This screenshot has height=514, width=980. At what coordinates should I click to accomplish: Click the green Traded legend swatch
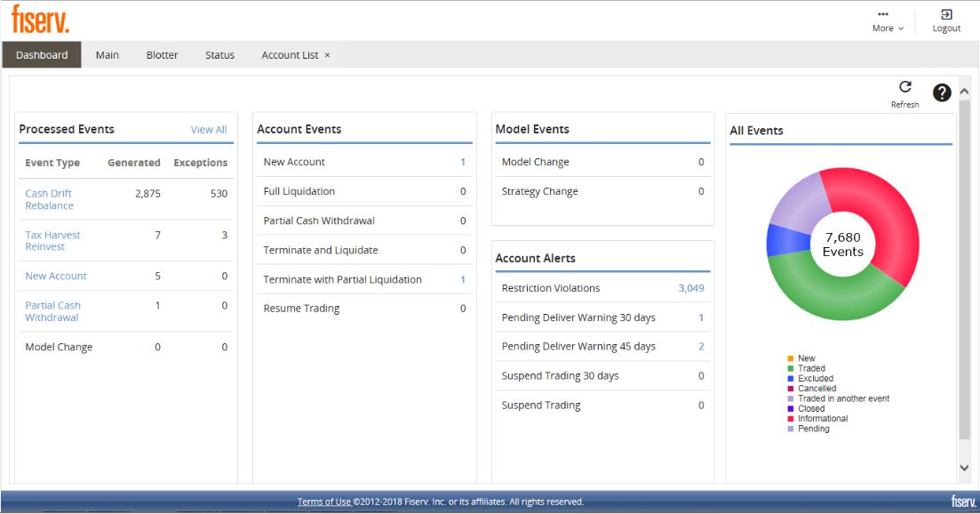pyautogui.click(x=791, y=368)
